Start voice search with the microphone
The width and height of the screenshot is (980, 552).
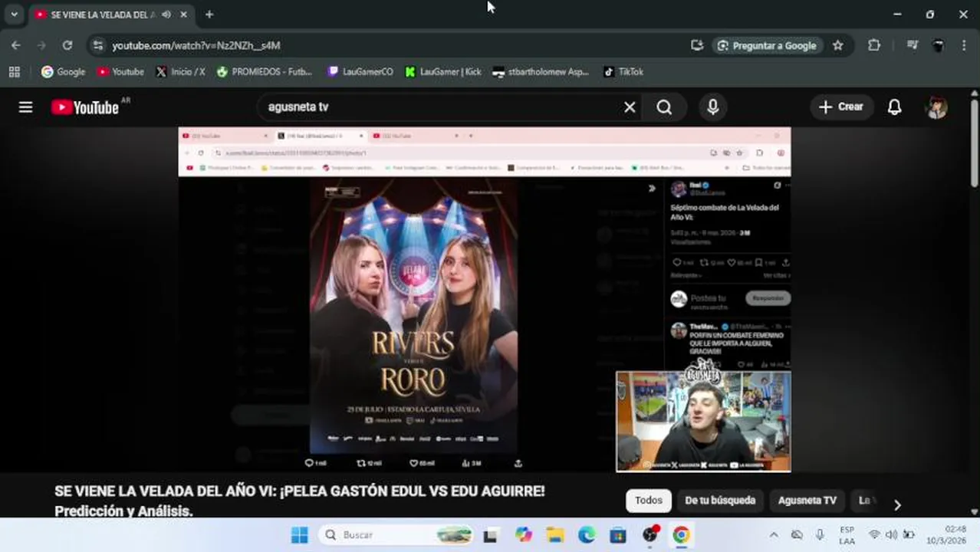tap(712, 107)
